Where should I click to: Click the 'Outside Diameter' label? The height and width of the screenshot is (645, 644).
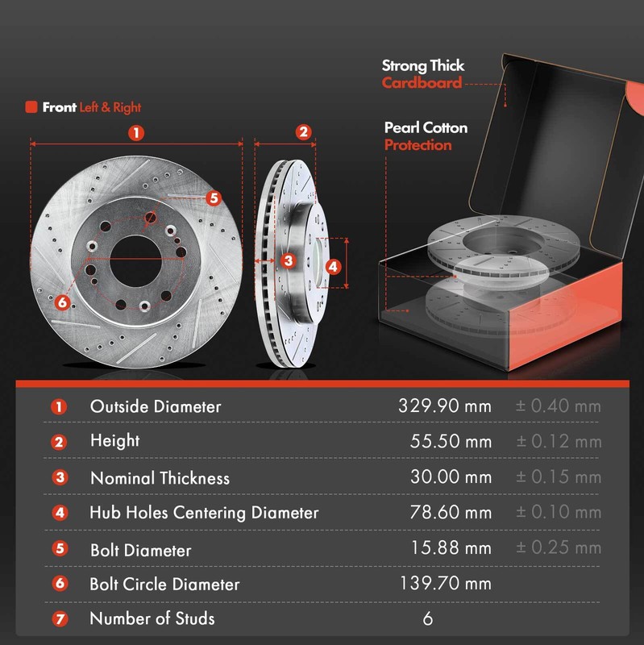coord(156,406)
